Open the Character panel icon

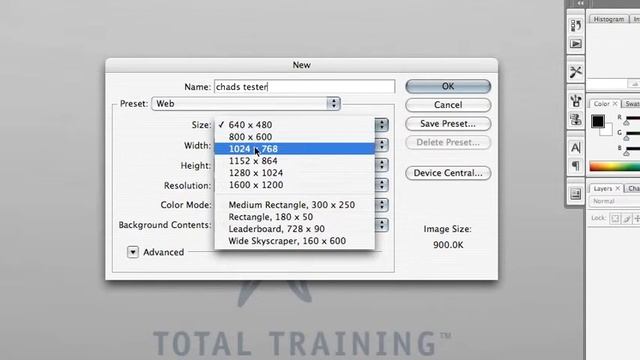576,148
